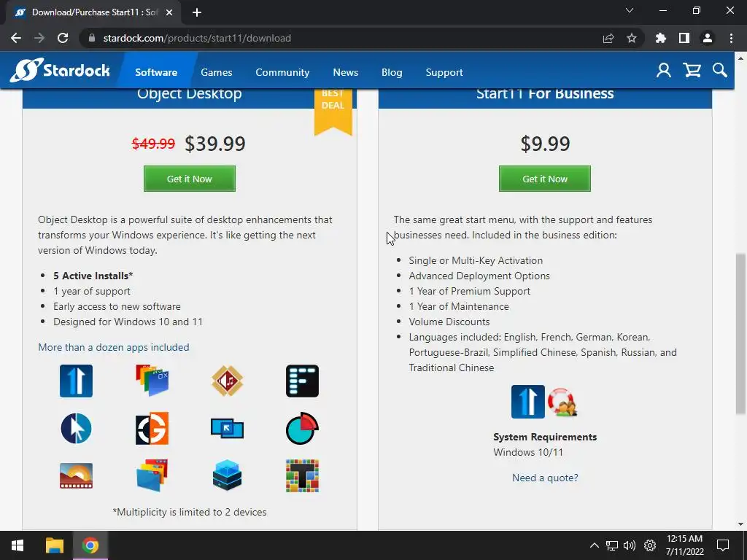747x560 pixels.
Task: Click the Start11 app icon in Object Desktop grid
Action: pyautogui.click(x=76, y=381)
